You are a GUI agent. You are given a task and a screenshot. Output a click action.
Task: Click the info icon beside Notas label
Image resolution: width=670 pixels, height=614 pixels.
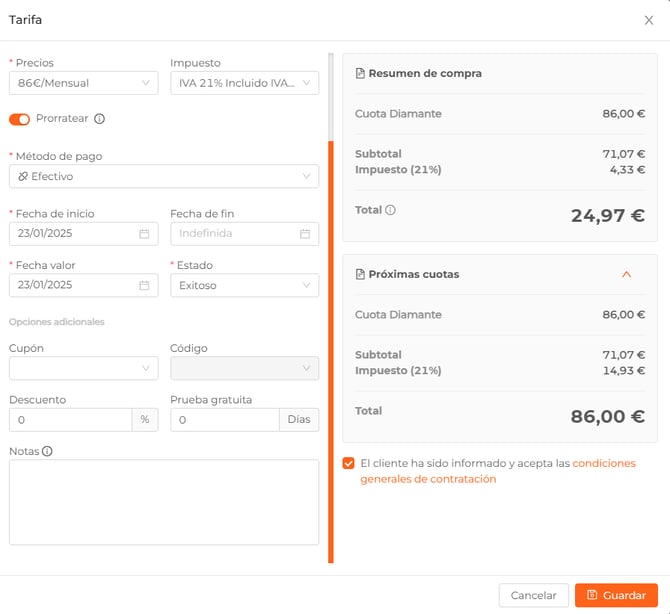(47, 451)
